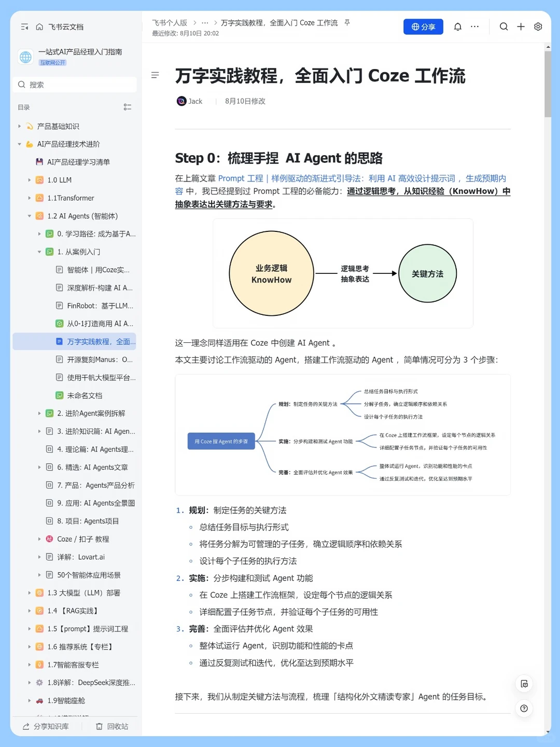Pin the document with the pin icon
The image size is (560, 747).
point(347,23)
